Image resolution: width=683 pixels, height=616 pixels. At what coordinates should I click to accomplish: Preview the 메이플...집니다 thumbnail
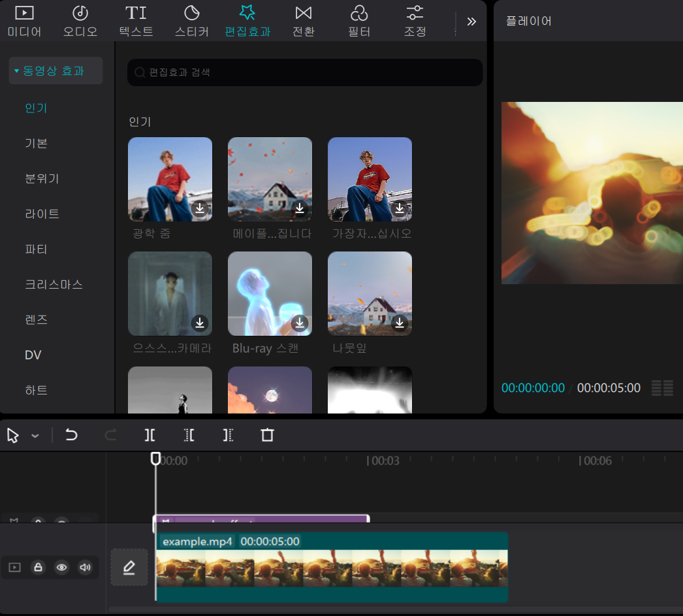click(x=270, y=179)
